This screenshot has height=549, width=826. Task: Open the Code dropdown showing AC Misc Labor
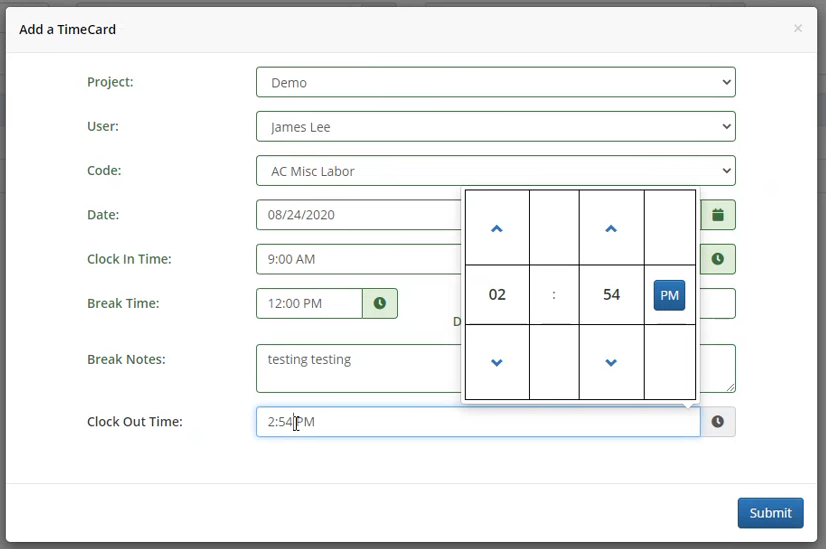(495, 171)
